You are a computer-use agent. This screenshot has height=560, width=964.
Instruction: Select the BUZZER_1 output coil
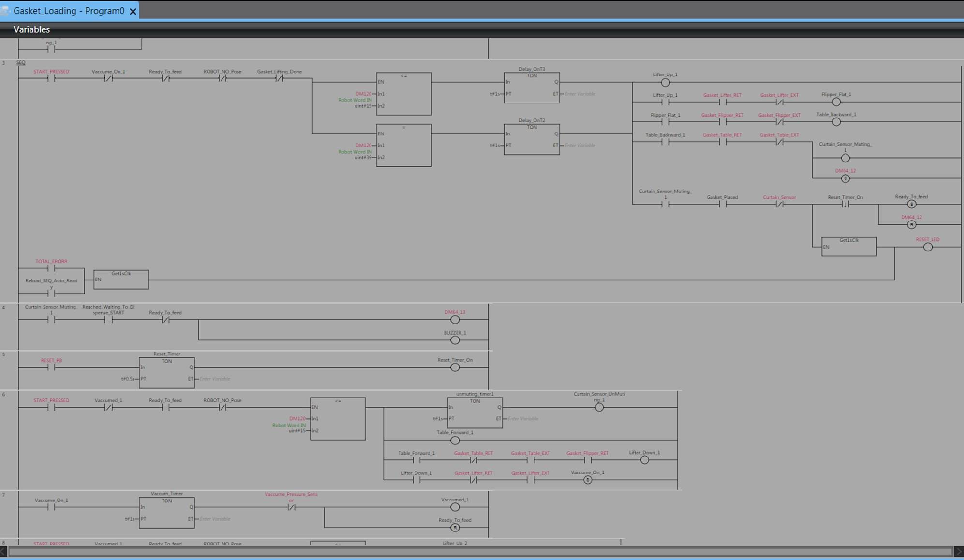pyautogui.click(x=455, y=340)
